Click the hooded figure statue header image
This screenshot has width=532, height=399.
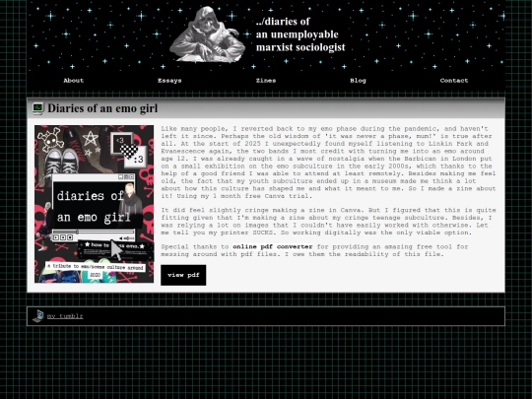pyautogui.click(x=208, y=34)
